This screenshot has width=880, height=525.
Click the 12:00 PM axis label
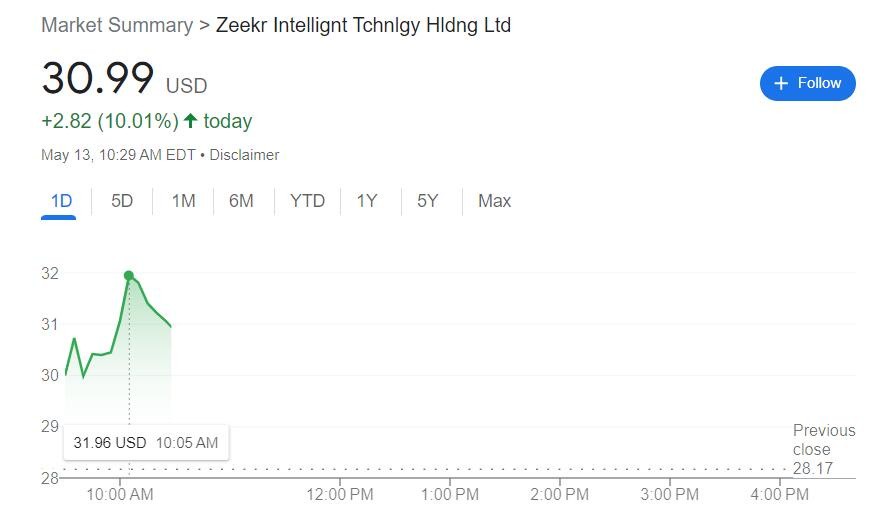340,494
